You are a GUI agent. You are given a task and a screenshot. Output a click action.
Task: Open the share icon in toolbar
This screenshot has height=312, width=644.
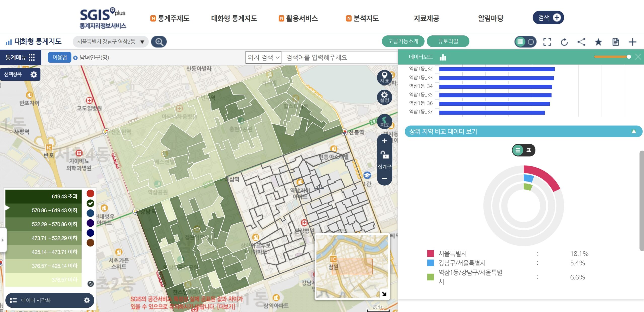(581, 42)
